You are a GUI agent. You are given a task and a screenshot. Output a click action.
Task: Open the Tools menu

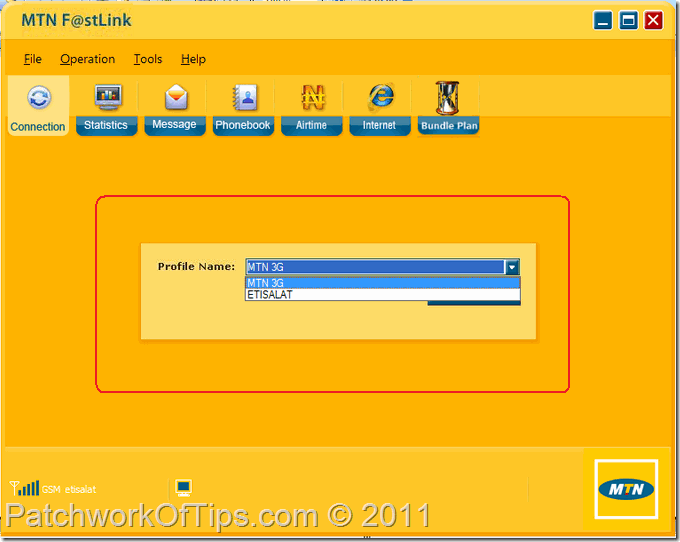pyautogui.click(x=148, y=59)
